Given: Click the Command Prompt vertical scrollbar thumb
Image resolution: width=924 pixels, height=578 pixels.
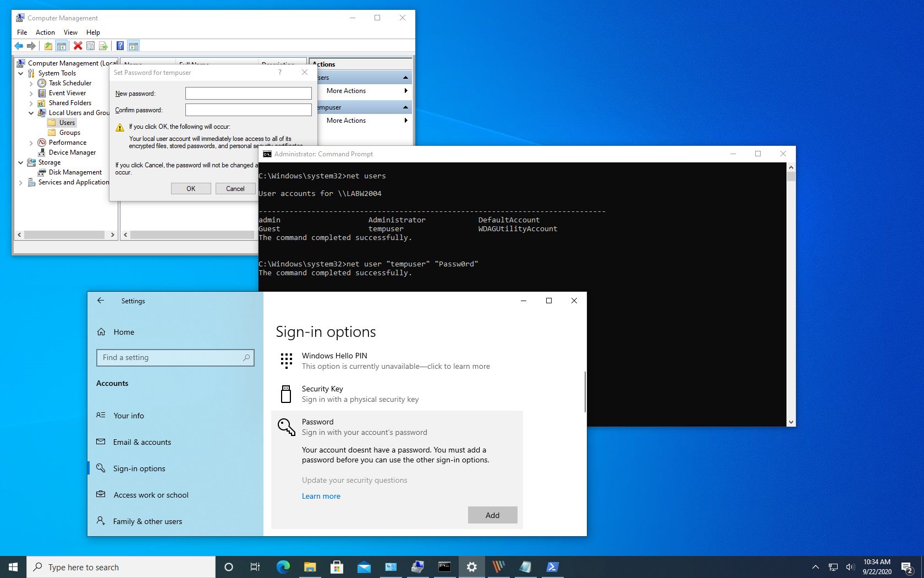Looking at the screenshot, I should 791,177.
